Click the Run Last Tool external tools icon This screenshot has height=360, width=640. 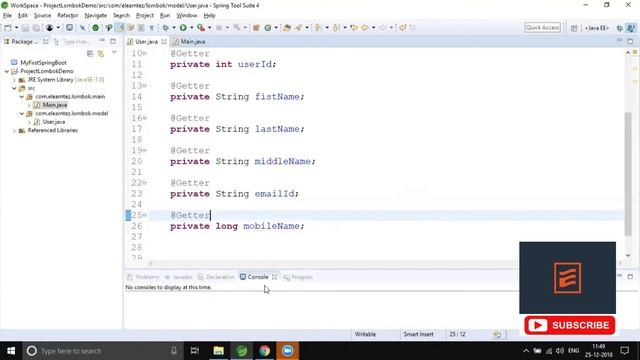click(200, 28)
